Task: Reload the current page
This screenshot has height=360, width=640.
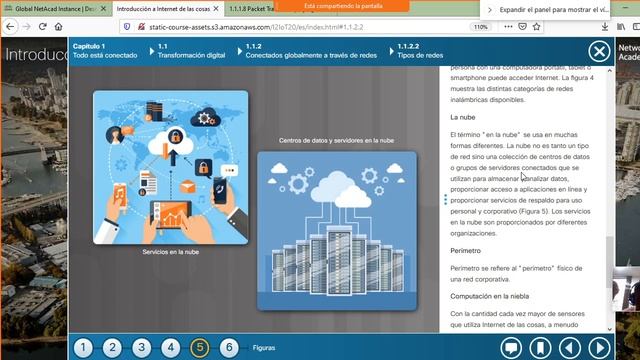Action: (x=42, y=27)
